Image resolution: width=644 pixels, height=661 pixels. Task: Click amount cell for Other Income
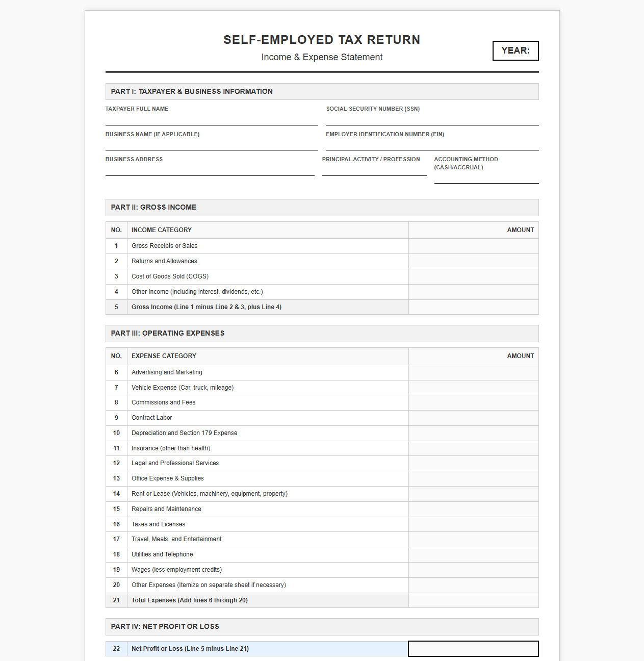pos(474,292)
